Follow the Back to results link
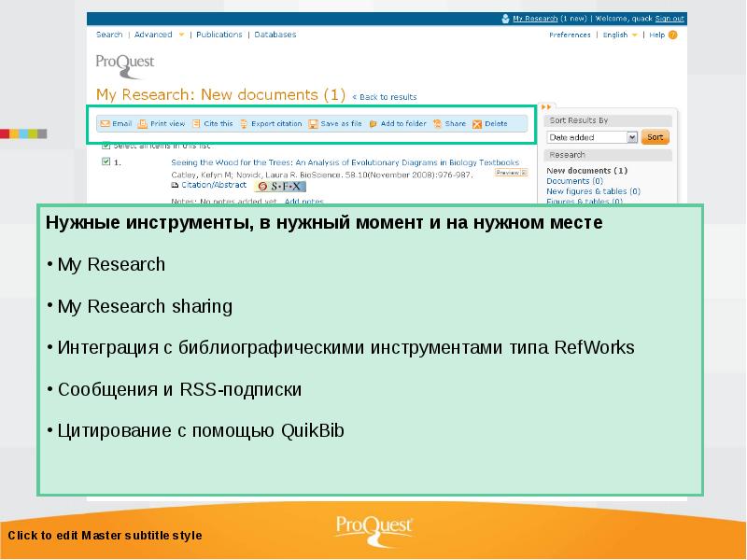Image resolution: width=747 pixels, height=560 pixels. pos(387,97)
